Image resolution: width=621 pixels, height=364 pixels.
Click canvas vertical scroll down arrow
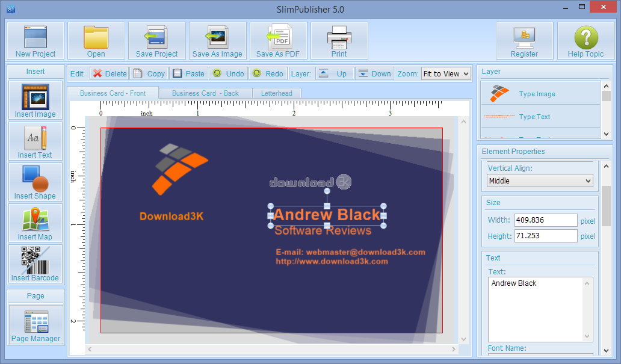(x=464, y=339)
